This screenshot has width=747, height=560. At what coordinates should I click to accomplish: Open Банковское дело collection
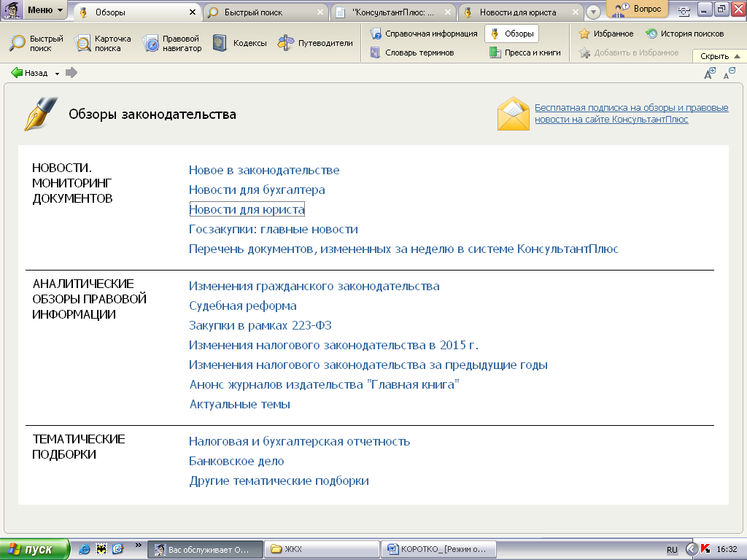(x=236, y=462)
